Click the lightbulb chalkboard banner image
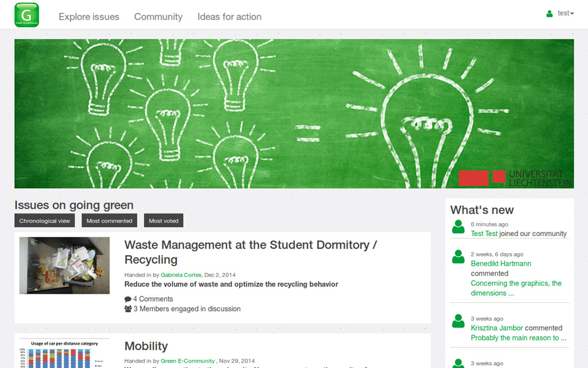The height and width of the screenshot is (368, 588). pos(294,113)
